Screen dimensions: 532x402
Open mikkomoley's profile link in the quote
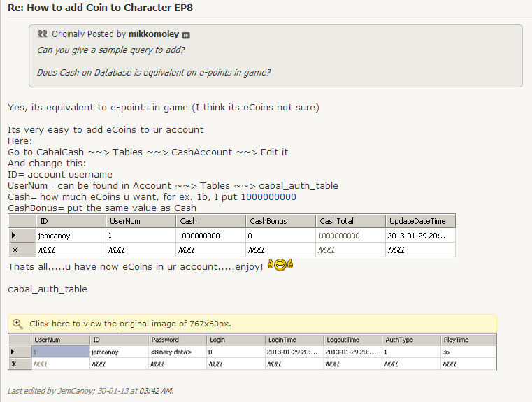click(x=154, y=34)
